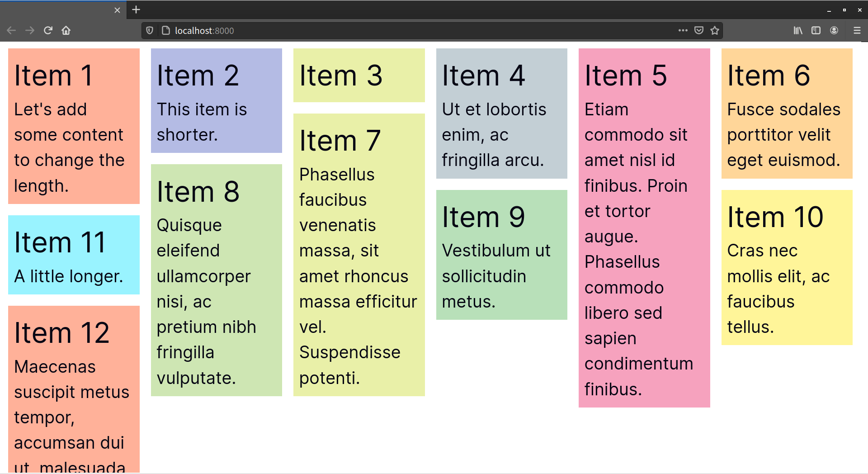The width and height of the screenshot is (868, 474).
Task: Open the browser Home page
Action: point(66,30)
